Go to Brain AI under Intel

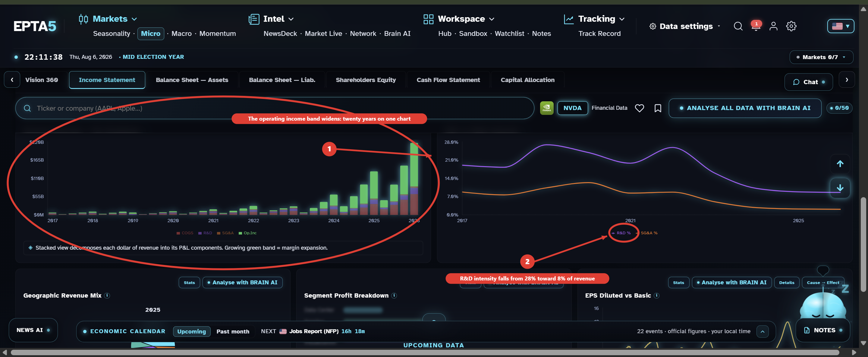point(397,34)
